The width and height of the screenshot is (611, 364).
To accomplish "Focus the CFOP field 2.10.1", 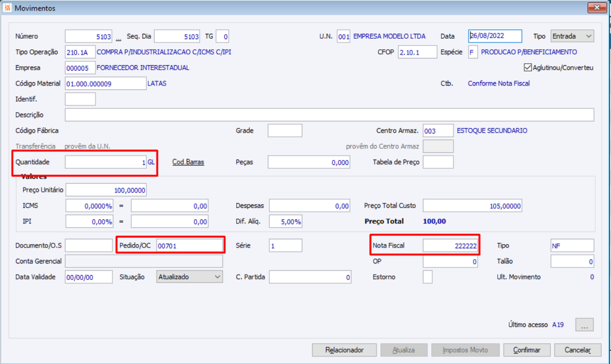I will tap(417, 52).
